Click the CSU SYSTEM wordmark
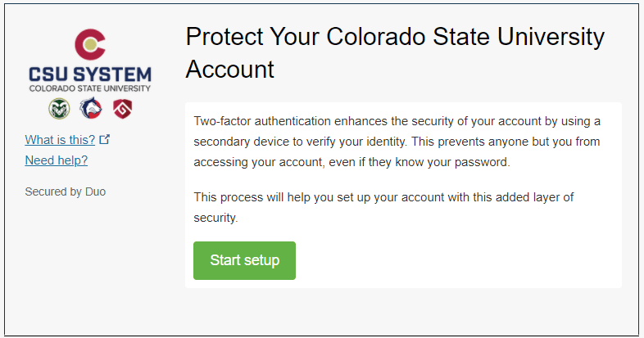This screenshot has height=338, width=644. click(89, 74)
